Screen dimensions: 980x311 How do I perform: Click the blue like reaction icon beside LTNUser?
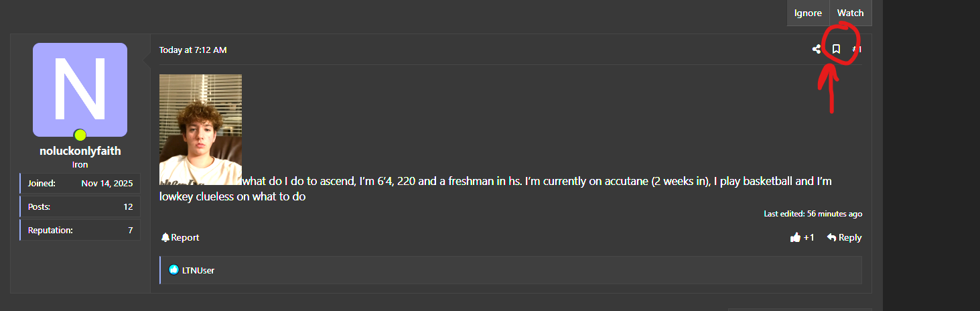click(174, 270)
